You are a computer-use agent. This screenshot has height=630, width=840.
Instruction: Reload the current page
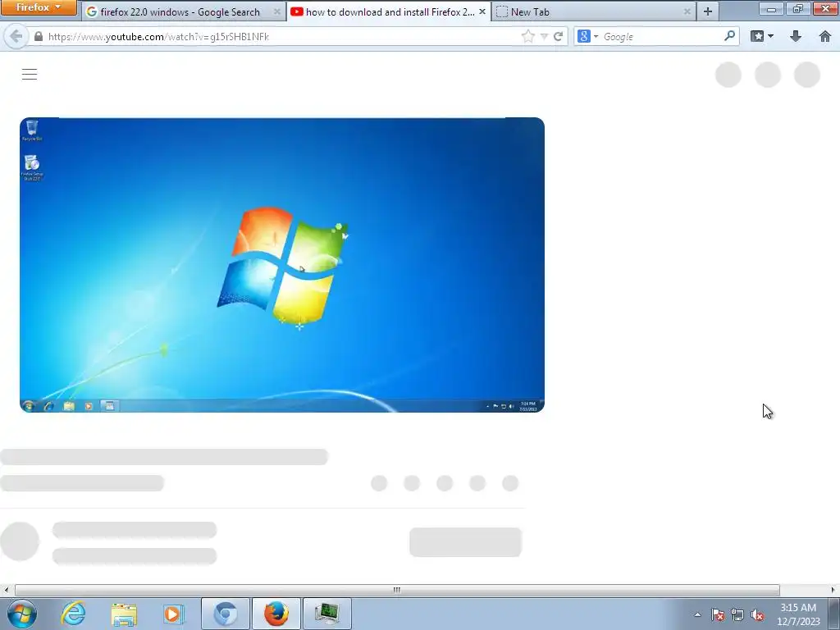(x=558, y=36)
